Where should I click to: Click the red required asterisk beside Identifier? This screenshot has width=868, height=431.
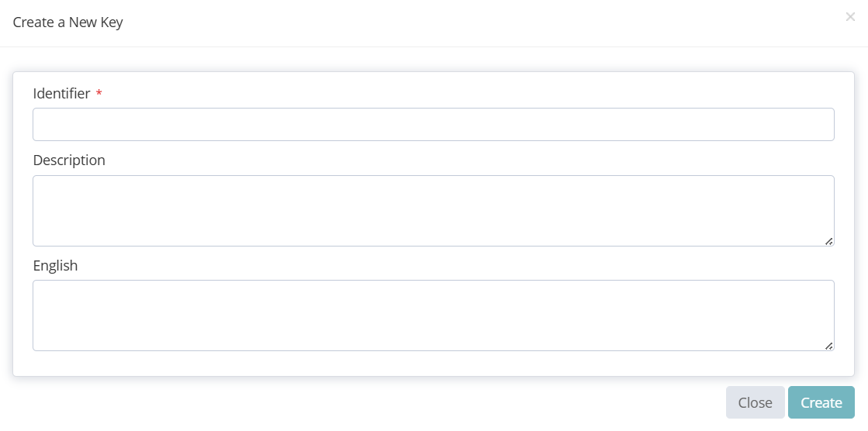99,94
